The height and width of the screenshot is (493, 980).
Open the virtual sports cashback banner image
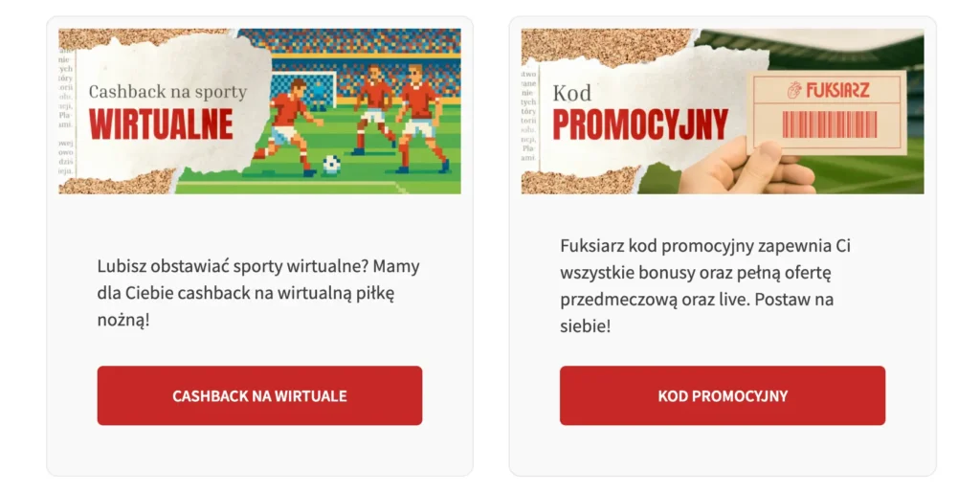click(259, 111)
